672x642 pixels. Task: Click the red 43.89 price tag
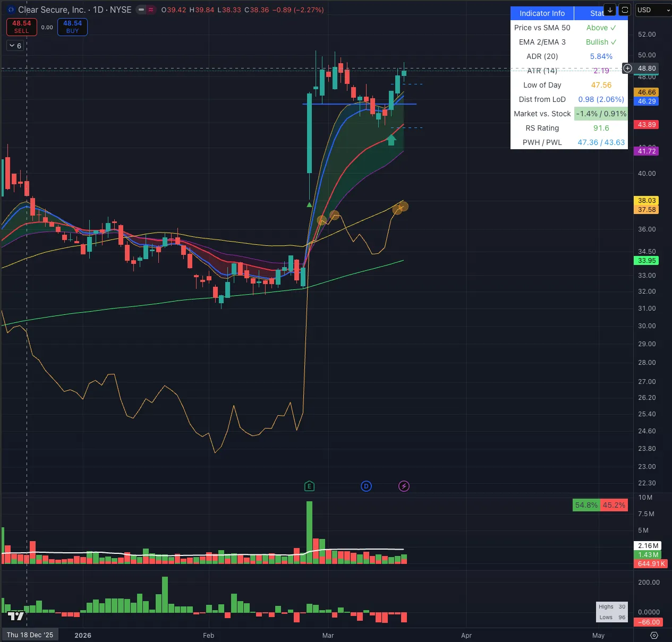point(647,124)
